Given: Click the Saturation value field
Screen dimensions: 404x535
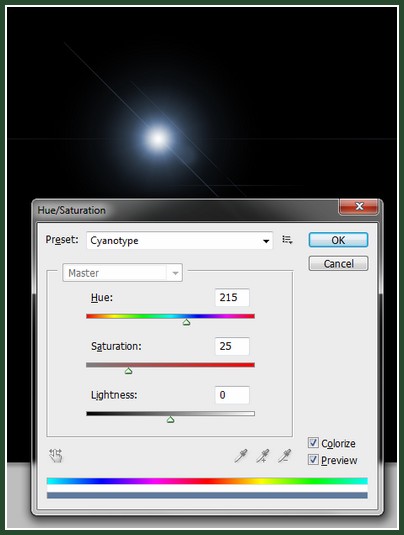Looking at the screenshot, I should (x=232, y=346).
